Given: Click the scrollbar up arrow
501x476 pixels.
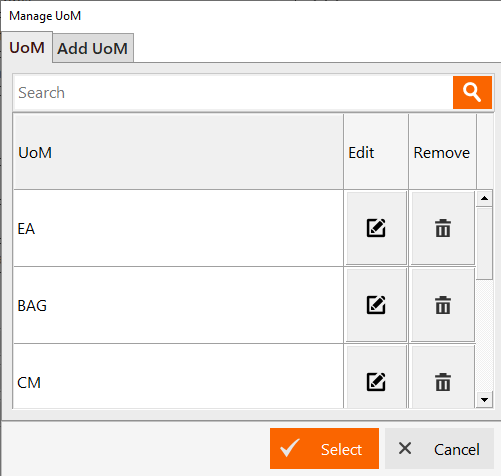Looking at the screenshot, I should click(484, 199).
